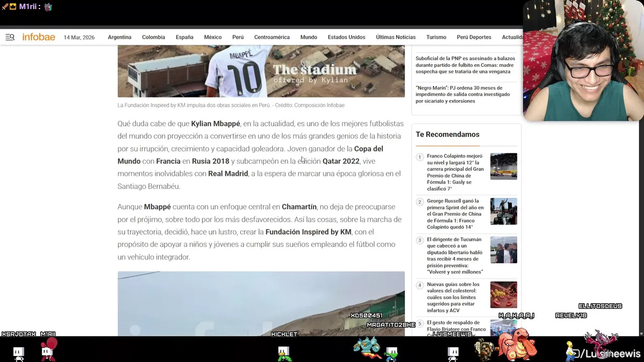Open Últimas Noticias

(x=395, y=37)
